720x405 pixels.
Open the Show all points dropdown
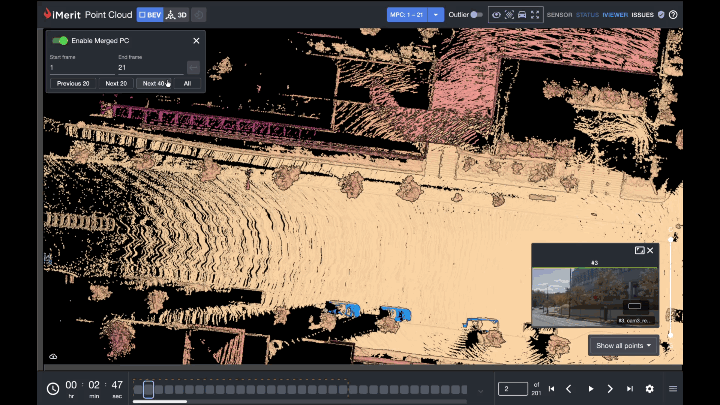pos(624,345)
